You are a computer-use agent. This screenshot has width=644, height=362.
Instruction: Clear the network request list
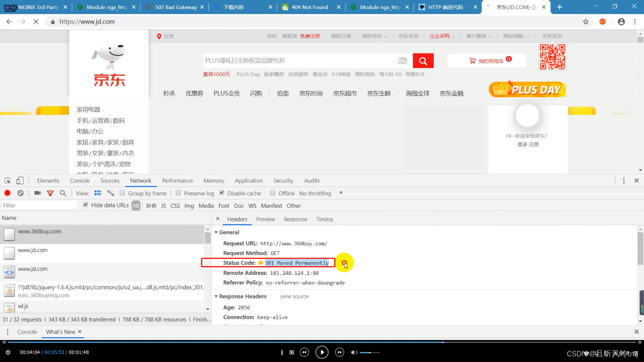pos(20,193)
